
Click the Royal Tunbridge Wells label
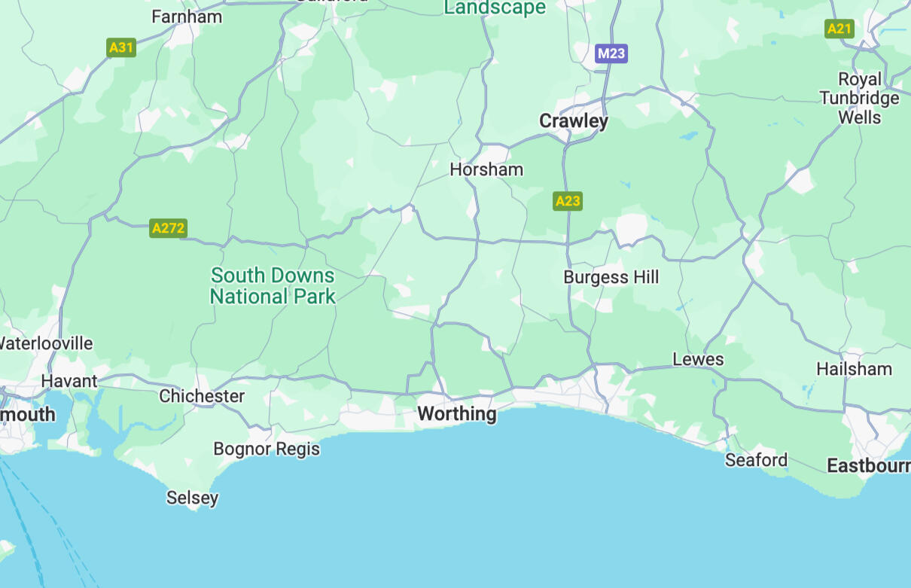pyautogui.click(x=859, y=99)
